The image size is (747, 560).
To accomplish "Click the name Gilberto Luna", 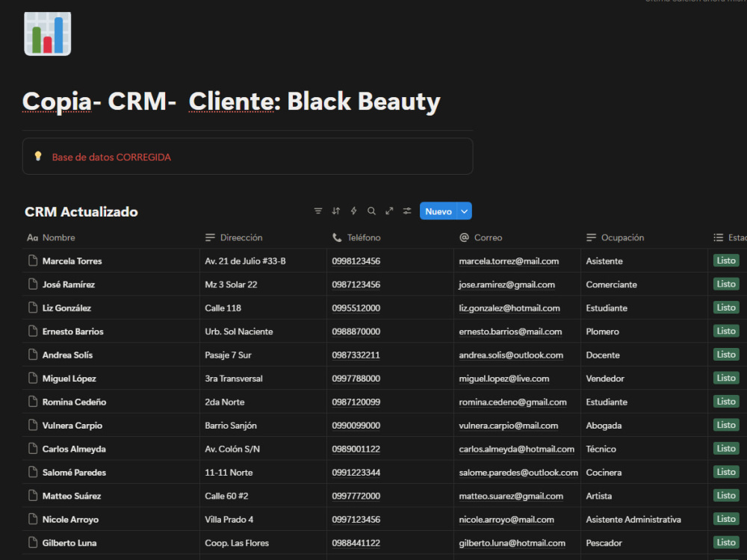I will coord(69,543).
